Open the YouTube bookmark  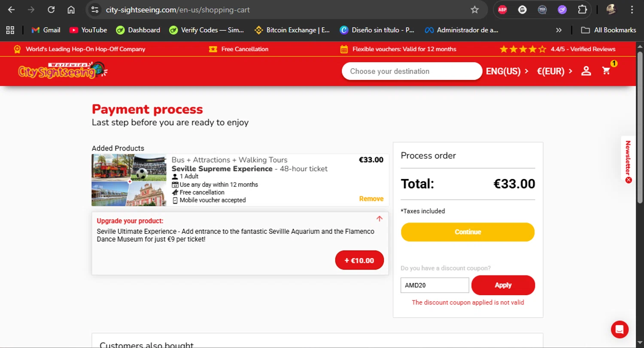[88, 30]
